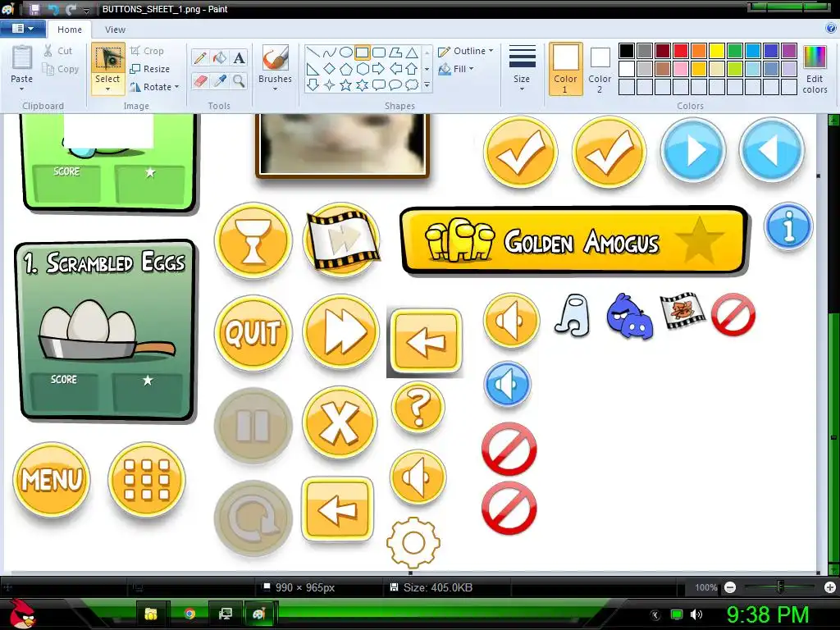Click the Paste clipboard icon

pos(22,58)
